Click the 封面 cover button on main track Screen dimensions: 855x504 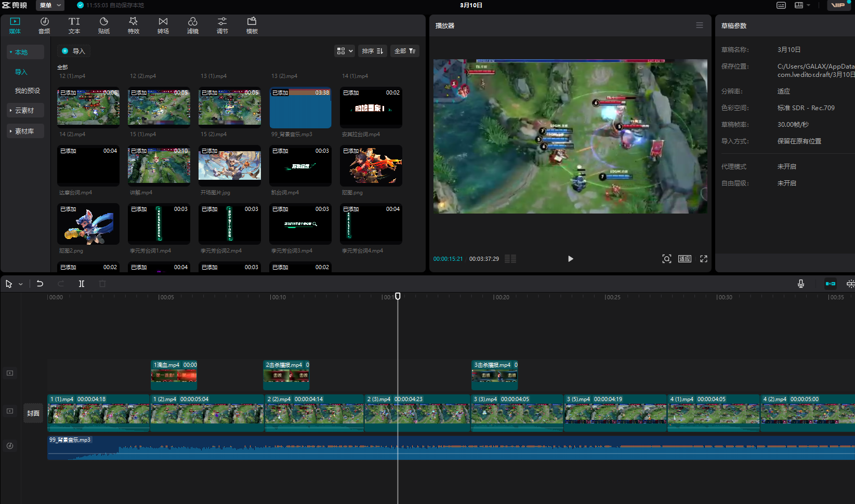click(x=33, y=414)
